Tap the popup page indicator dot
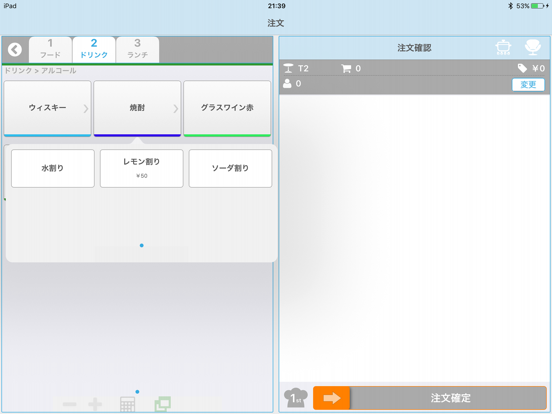 coord(142,245)
